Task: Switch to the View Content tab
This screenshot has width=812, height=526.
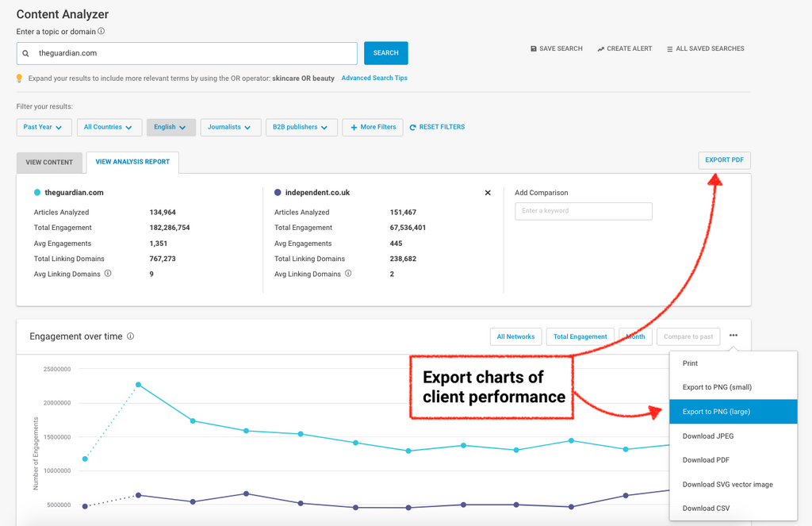Action: click(x=49, y=163)
